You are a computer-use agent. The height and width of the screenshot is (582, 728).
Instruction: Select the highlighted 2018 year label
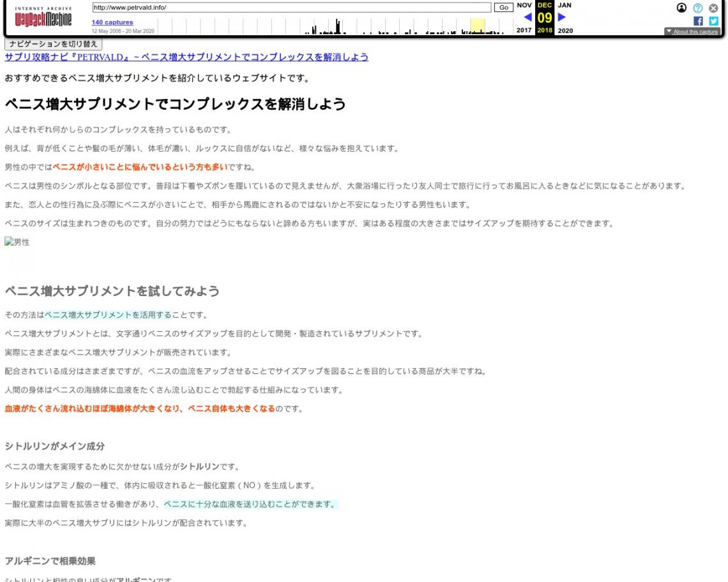click(x=545, y=30)
